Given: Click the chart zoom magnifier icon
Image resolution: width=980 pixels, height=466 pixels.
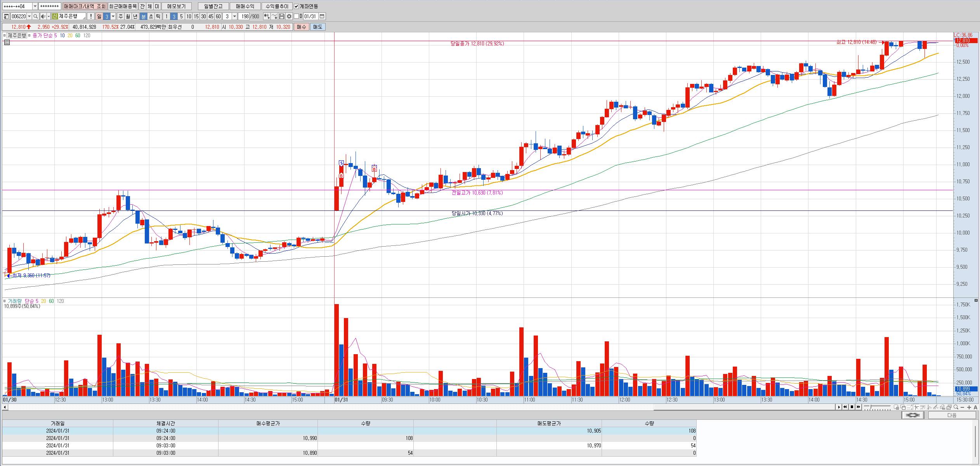Looking at the screenshot, I should [x=956, y=407].
